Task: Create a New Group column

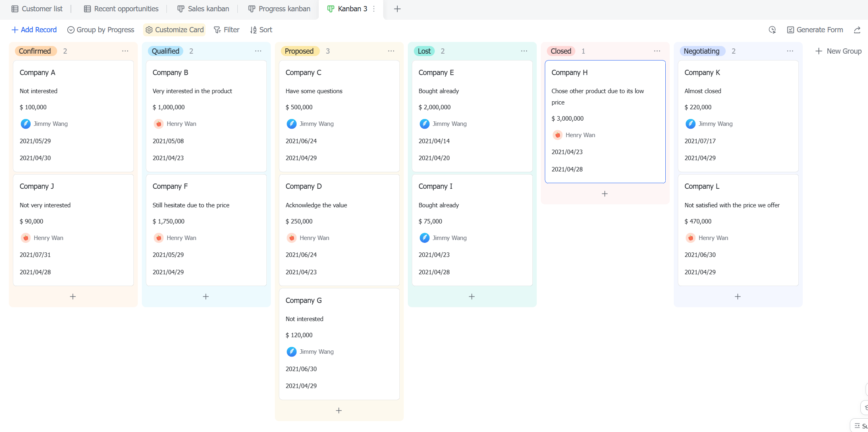Action: click(838, 51)
